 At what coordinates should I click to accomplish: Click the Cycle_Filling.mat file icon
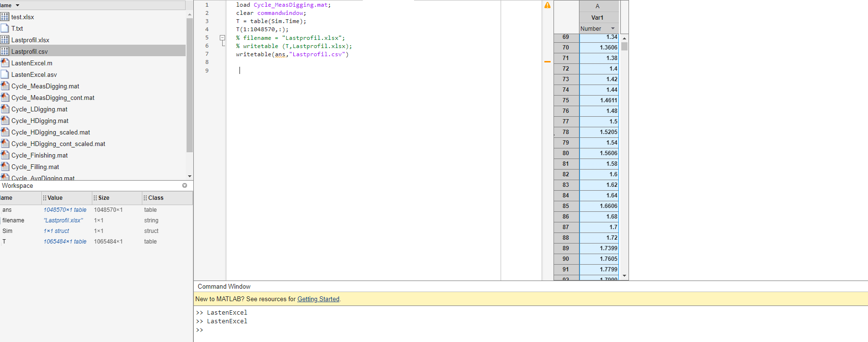tap(5, 167)
